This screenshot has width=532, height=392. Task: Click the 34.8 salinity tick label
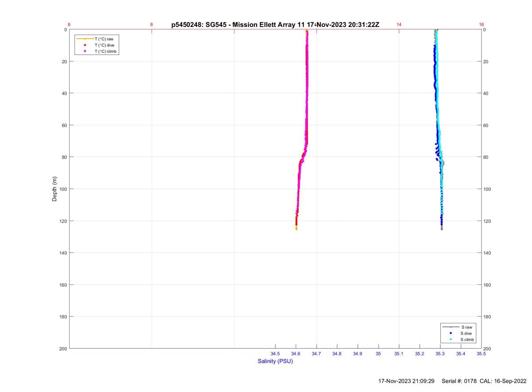[x=337, y=354]
